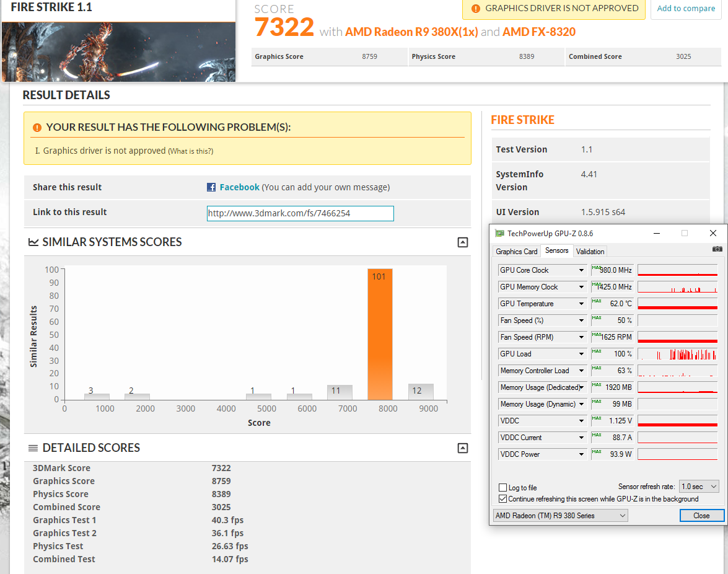Click the GPU-Z screenshot camera icon

tap(717, 249)
